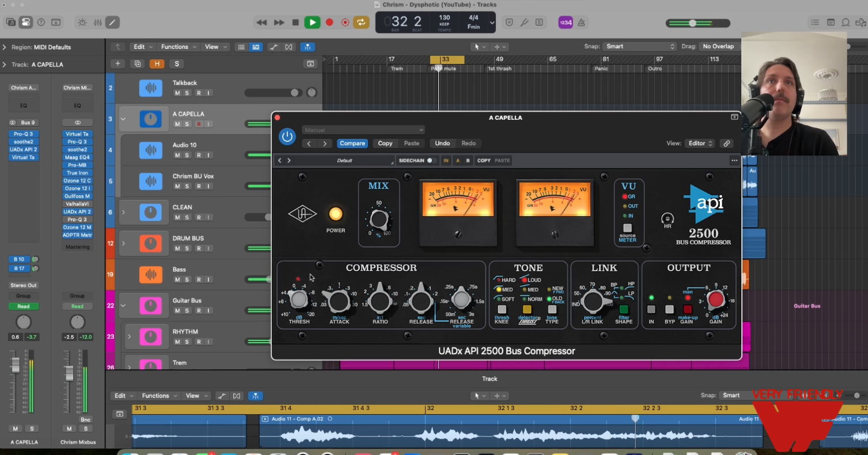The image size is (868, 455).
Task: Open the plugin View Editor dropdown
Action: coord(700,143)
